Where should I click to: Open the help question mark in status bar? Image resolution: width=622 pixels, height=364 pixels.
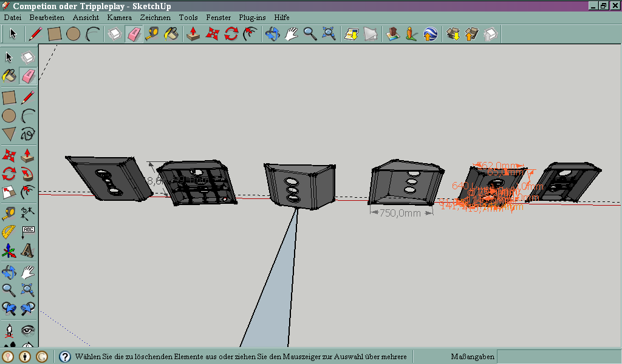(x=65, y=357)
